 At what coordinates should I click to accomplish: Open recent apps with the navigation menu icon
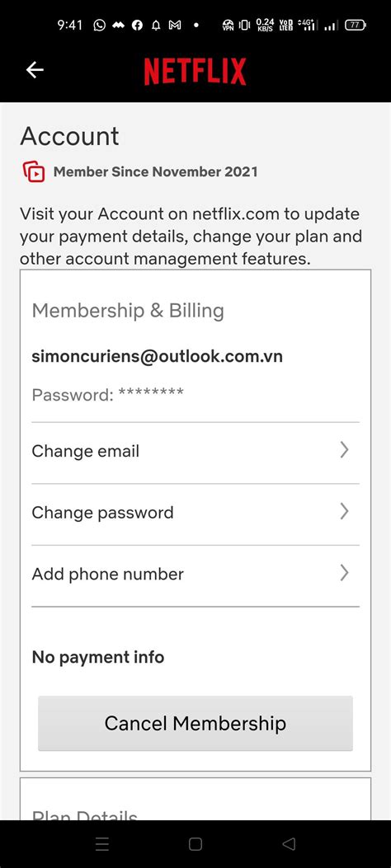click(102, 844)
